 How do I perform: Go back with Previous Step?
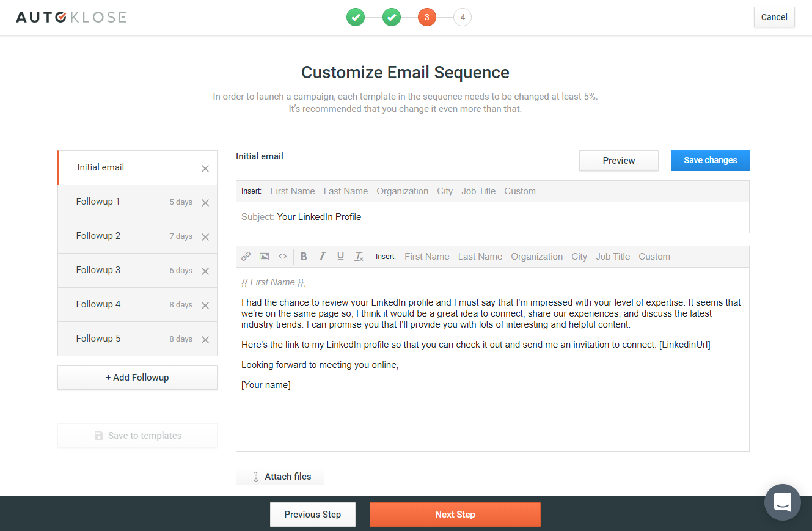pyautogui.click(x=313, y=515)
